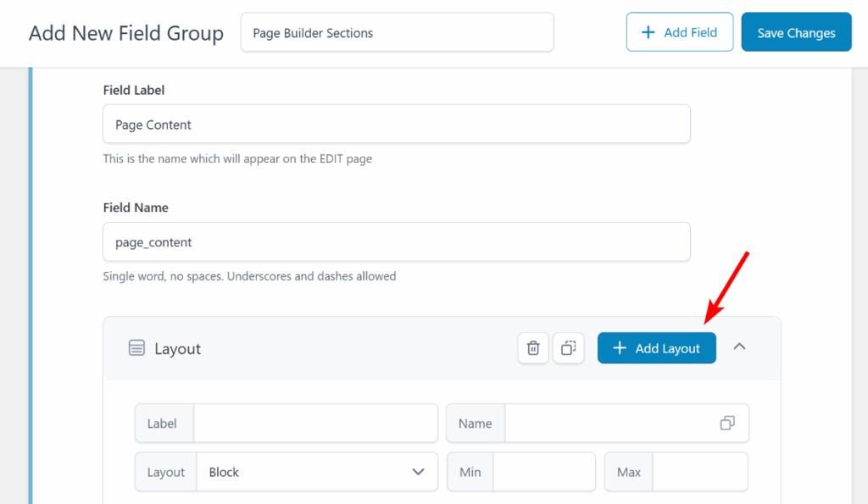Focus the Max value input
The height and width of the screenshot is (504, 868).
pyautogui.click(x=700, y=472)
